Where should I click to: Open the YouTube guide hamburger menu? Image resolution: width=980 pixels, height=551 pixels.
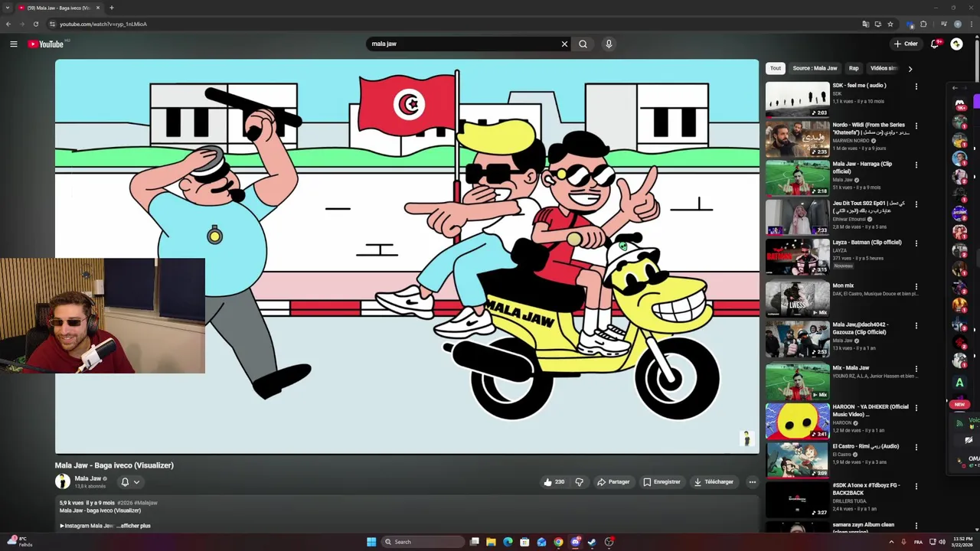13,44
